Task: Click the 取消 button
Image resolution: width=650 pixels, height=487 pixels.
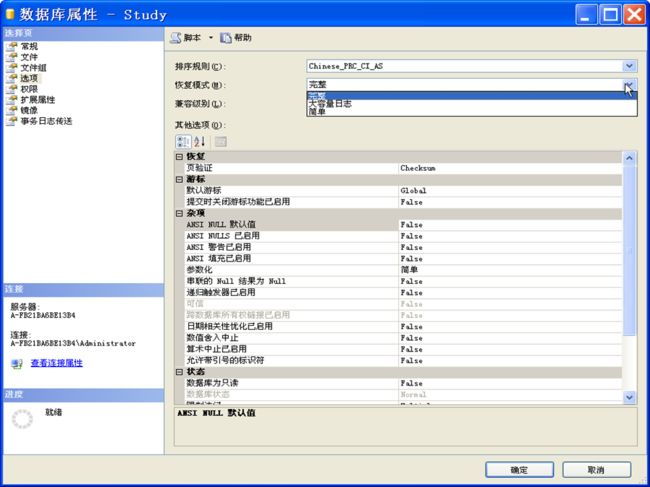Action: click(596, 470)
